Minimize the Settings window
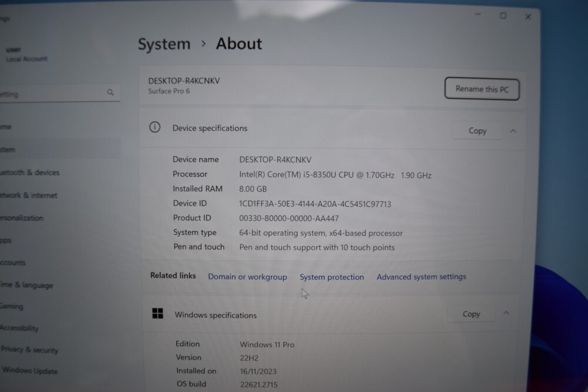Image resolution: width=588 pixels, height=392 pixels. click(477, 15)
